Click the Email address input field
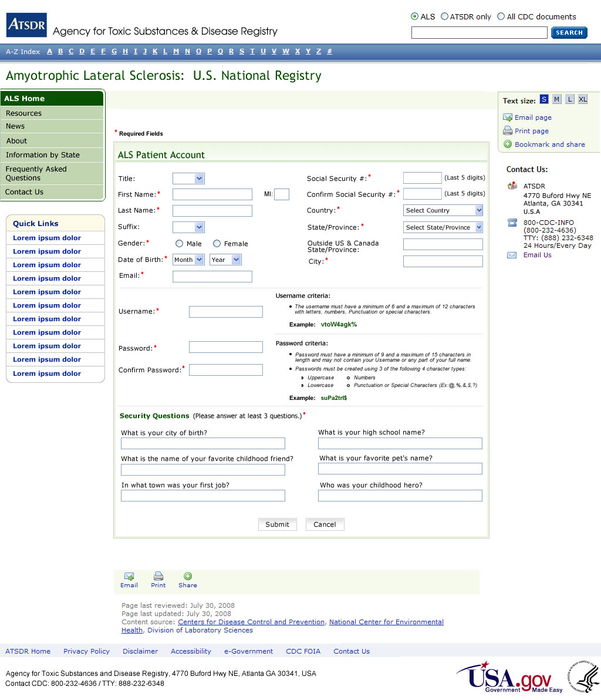The image size is (601, 700). point(212,277)
